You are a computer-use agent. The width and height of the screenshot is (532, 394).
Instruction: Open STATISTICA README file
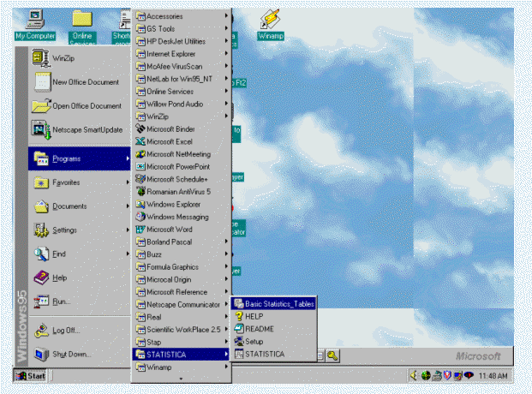(x=274, y=329)
